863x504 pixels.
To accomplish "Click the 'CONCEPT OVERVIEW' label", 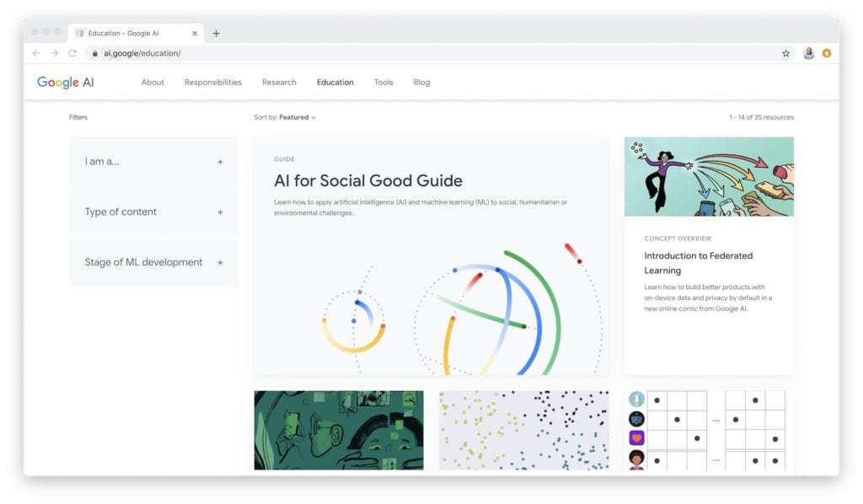I will [678, 239].
